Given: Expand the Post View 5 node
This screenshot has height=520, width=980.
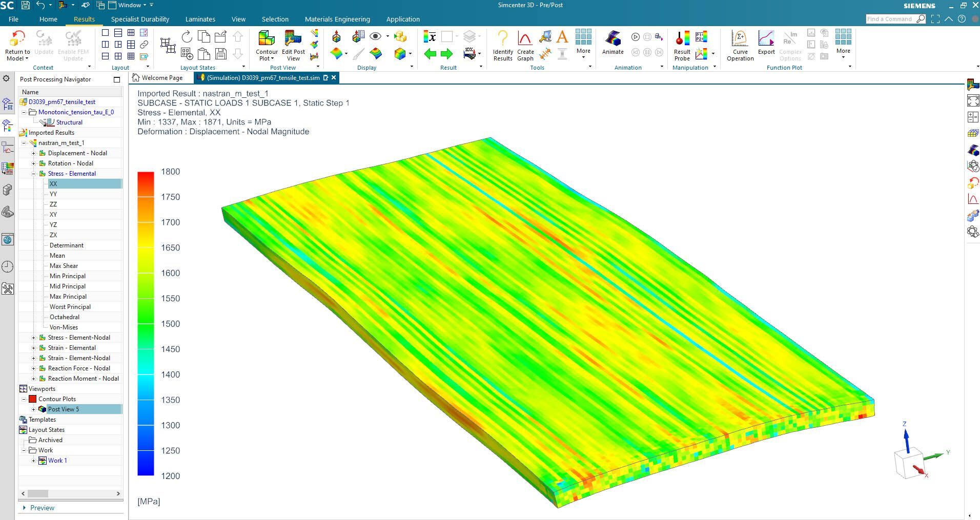Looking at the screenshot, I should [x=34, y=409].
